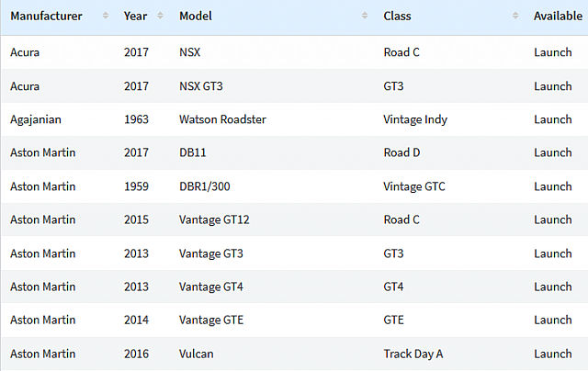This screenshot has height=371, width=588.
Task: Select the DB11 model cell
Action: point(193,152)
